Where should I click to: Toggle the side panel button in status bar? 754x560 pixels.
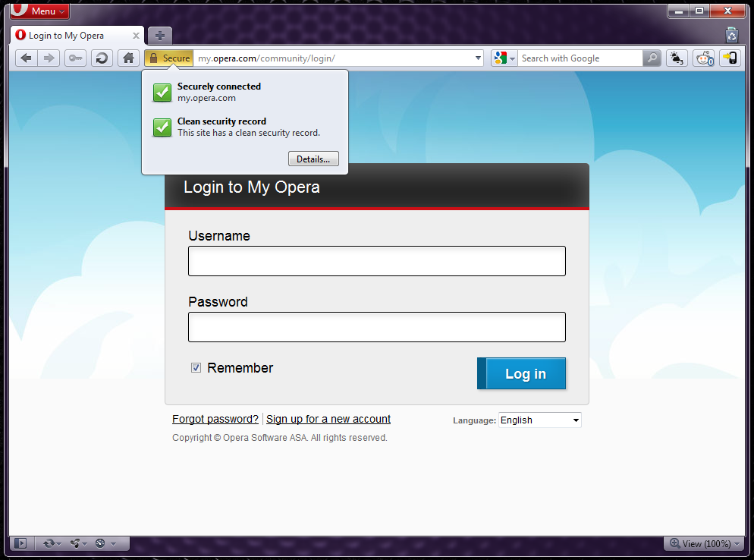coord(20,543)
